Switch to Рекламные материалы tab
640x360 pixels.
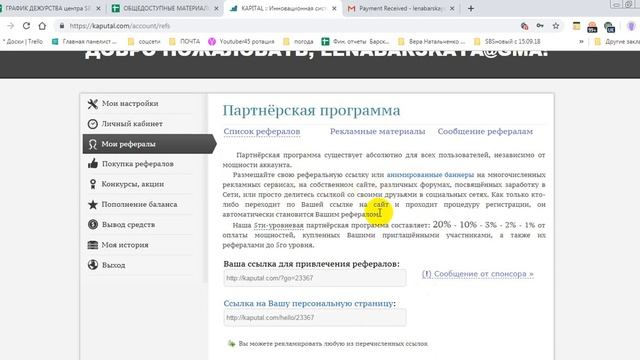pyautogui.click(x=378, y=131)
